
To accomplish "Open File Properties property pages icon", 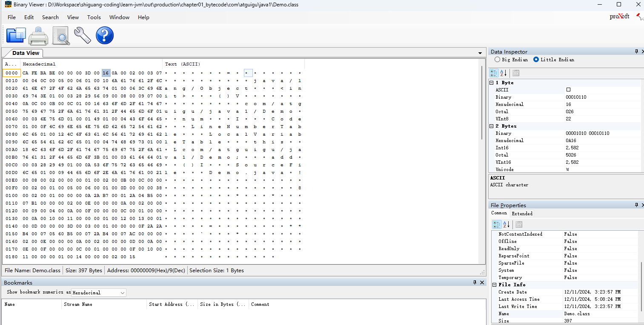I will click(519, 225).
